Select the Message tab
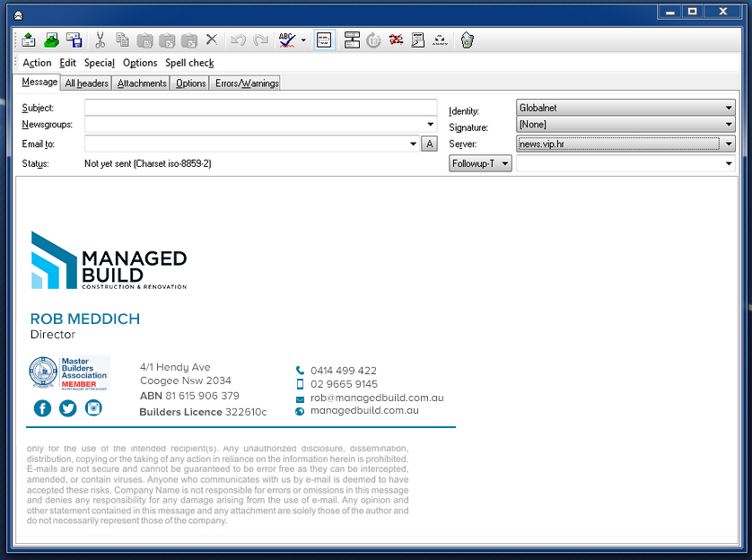 (39, 82)
